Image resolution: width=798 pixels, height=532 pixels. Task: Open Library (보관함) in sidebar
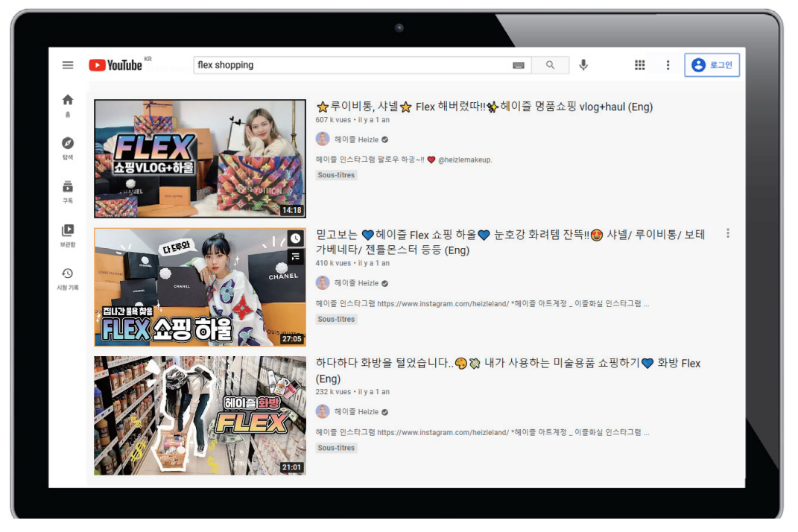(x=68, y=235)
